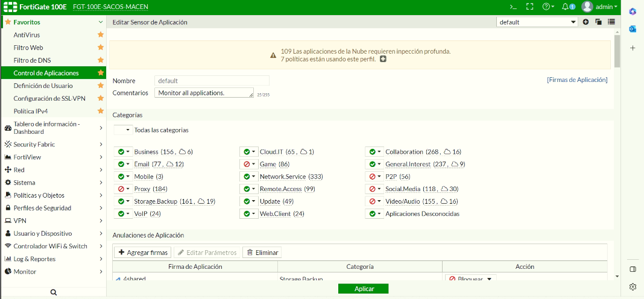Toggle the Política IPv4 favorite star
Viewport: 644px width, 299px height.
click(x=101, y=112)
